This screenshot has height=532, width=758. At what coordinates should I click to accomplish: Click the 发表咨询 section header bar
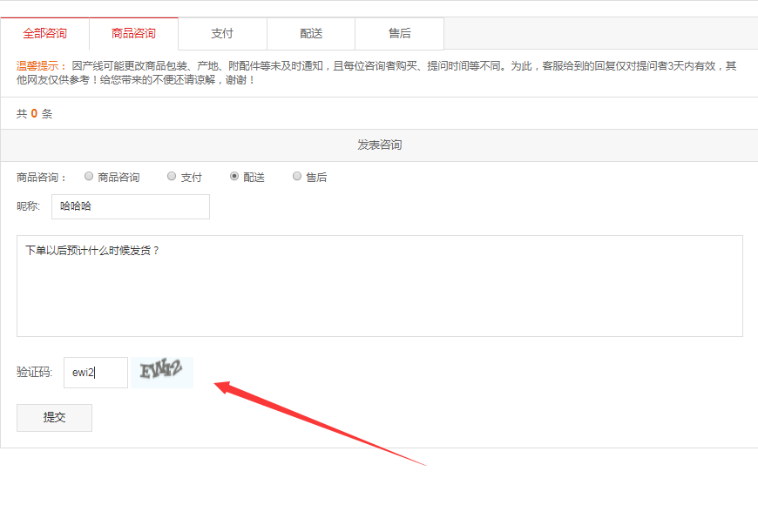point(379,145)
